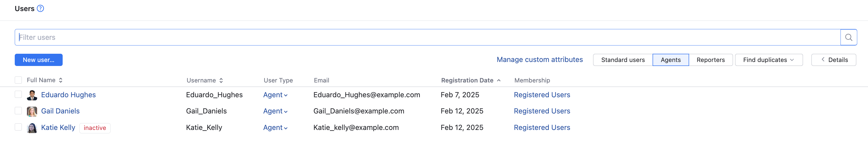Toggle Registration Date sort arrow

pyautogui.click(x=499, y=80)
